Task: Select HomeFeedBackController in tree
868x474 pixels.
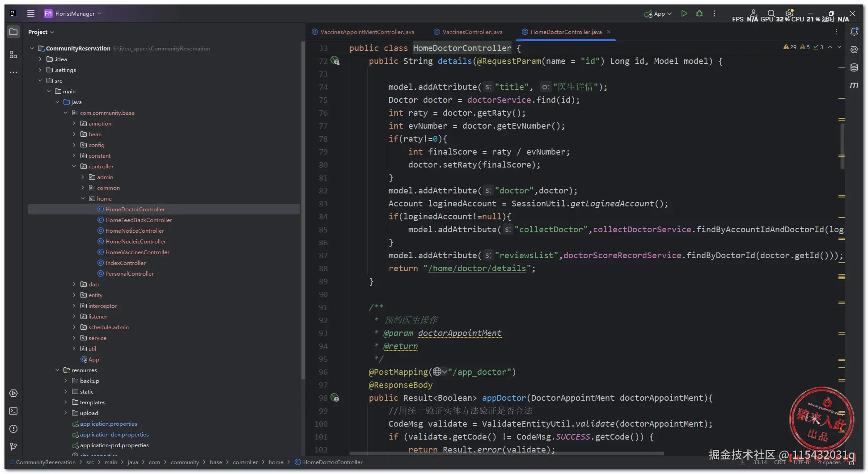Action: [x=139, y=220]
